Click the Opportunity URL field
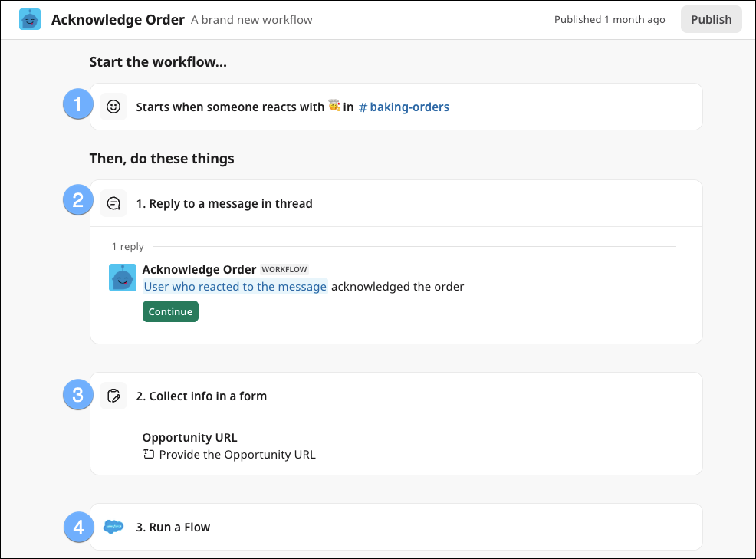Image resolution: width=756 pixels, height=559 pixels. tap(189, 437)
